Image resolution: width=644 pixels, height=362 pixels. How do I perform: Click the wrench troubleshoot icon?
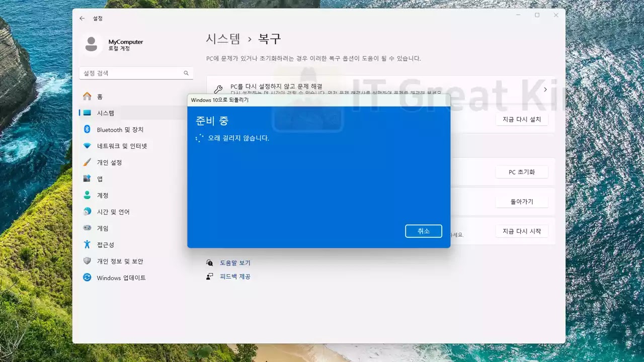pos(218,89)
